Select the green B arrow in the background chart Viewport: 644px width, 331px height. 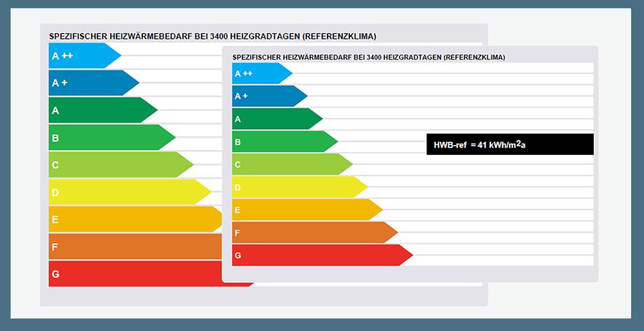click(108, 137)
